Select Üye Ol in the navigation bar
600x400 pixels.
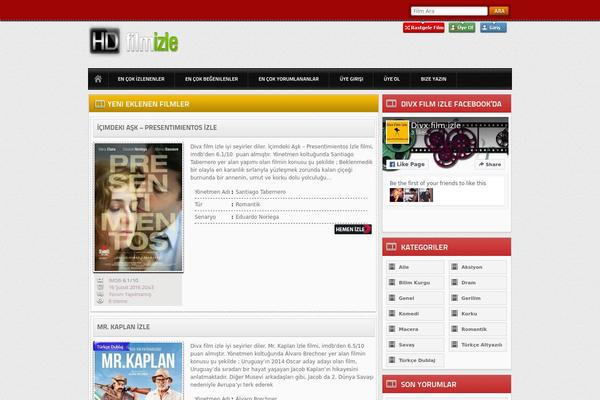(x=392, y=79)
